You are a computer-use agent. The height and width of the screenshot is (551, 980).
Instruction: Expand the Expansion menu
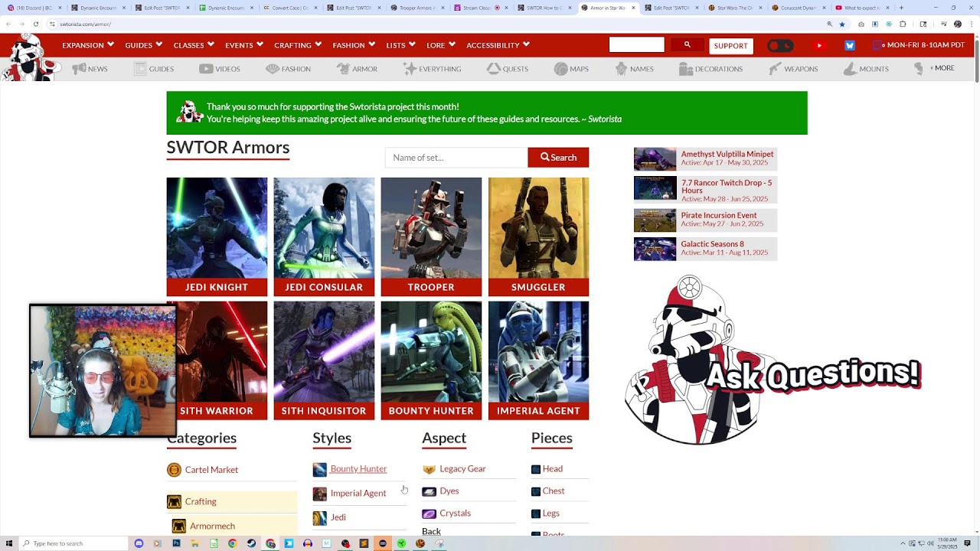88,45
